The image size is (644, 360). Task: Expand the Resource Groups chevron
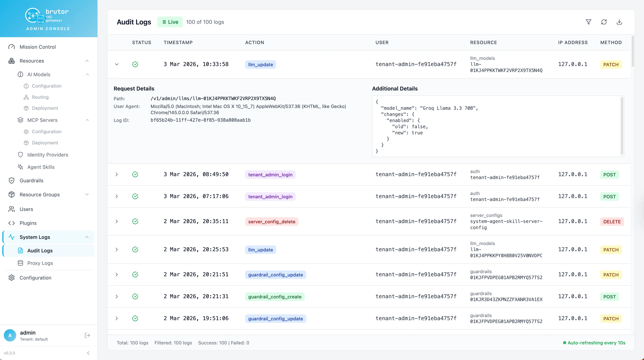tap(87, 195)
